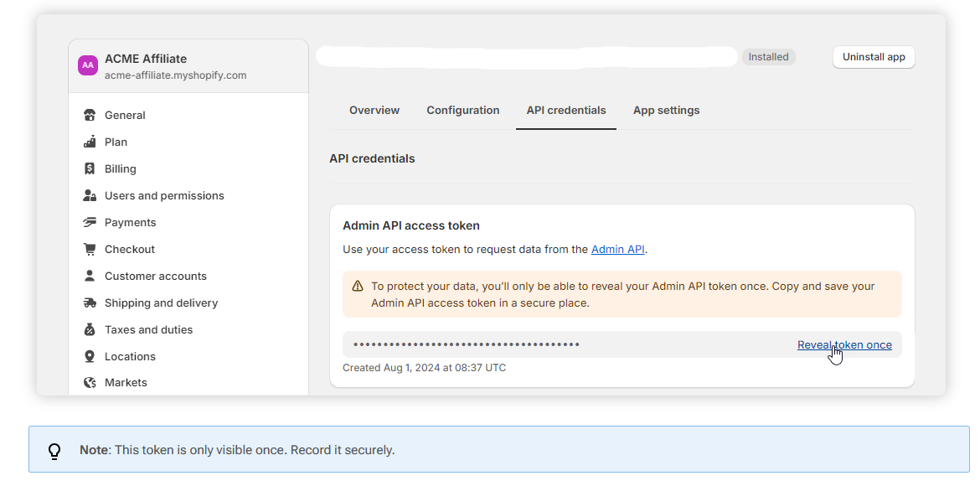Click the Billing receipt icon
The image size is (980, 481).
90,169
